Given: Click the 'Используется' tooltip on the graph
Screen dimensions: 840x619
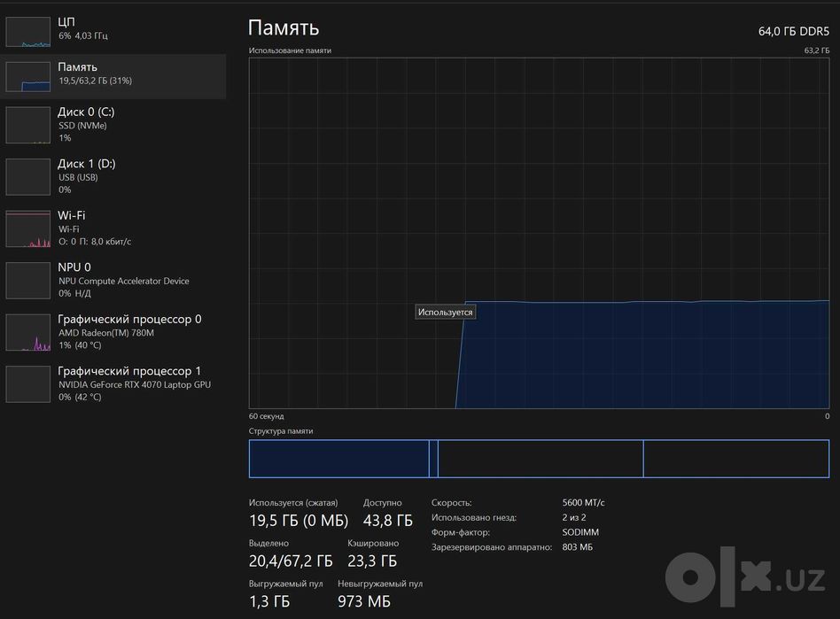Looking at the screenshot, I should coord(445,313).
